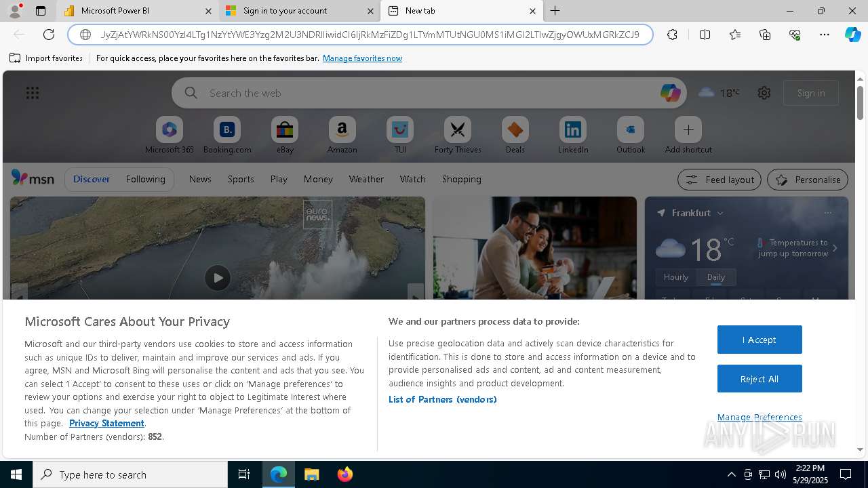This screenshot has height=488, width=868.
Task: Open the apps grid launcher
Action: [x=33, y=93]
